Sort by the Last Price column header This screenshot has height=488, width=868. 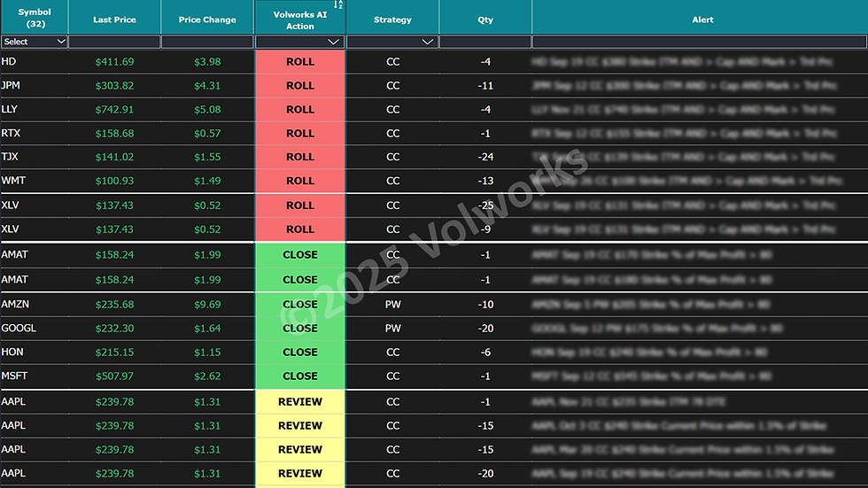[114, 19]
